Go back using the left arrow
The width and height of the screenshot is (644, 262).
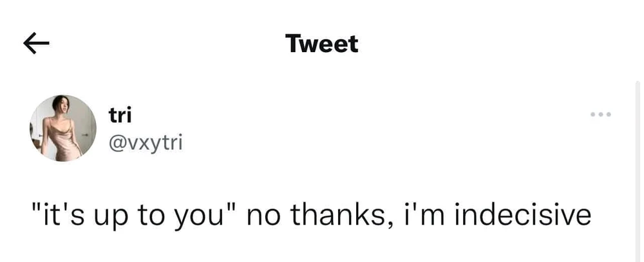[37, 44]
